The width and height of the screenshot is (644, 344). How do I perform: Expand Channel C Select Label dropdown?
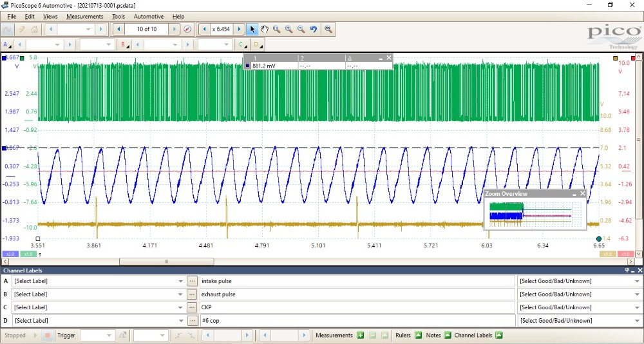[181, 307]
